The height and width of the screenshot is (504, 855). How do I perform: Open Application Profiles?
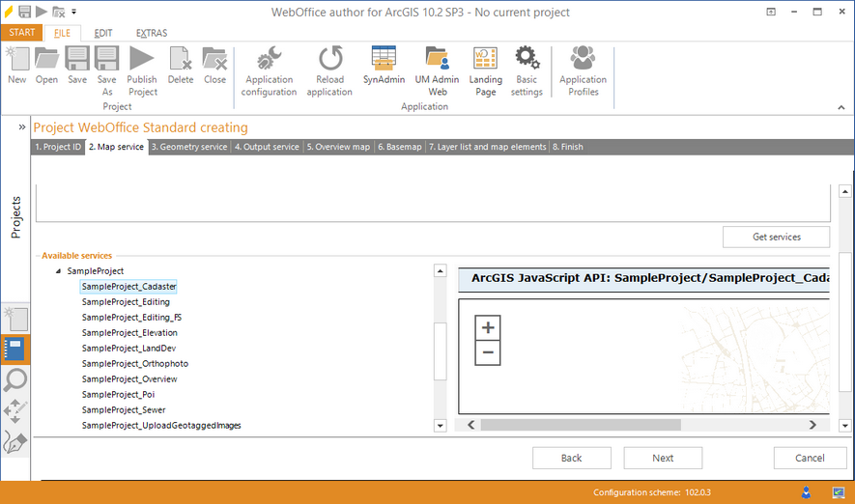583,71
